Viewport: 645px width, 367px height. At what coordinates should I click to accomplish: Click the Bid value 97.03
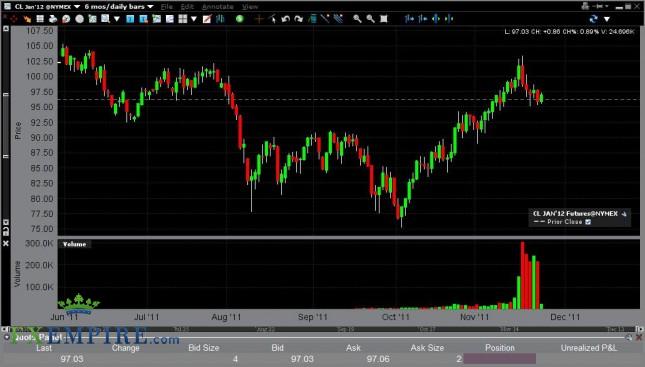302,359
